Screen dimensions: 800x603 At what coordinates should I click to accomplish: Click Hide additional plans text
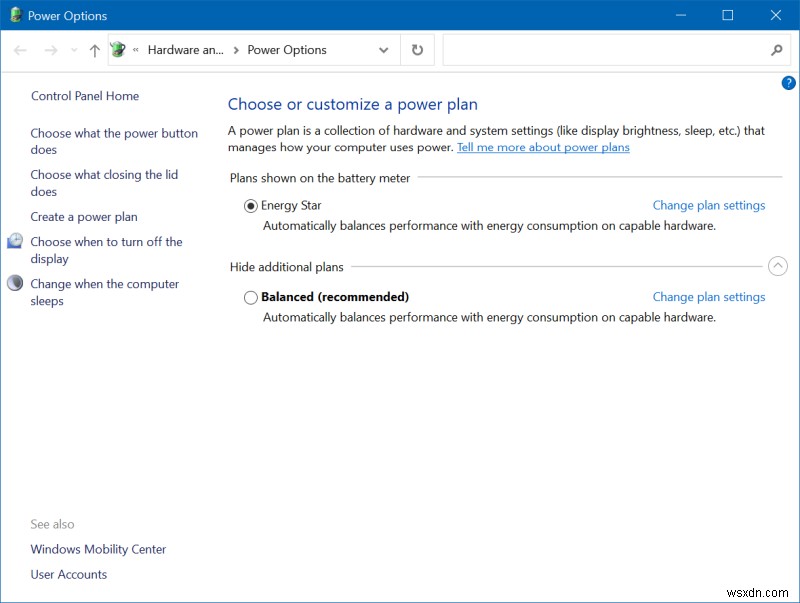[x=286, y=267]
